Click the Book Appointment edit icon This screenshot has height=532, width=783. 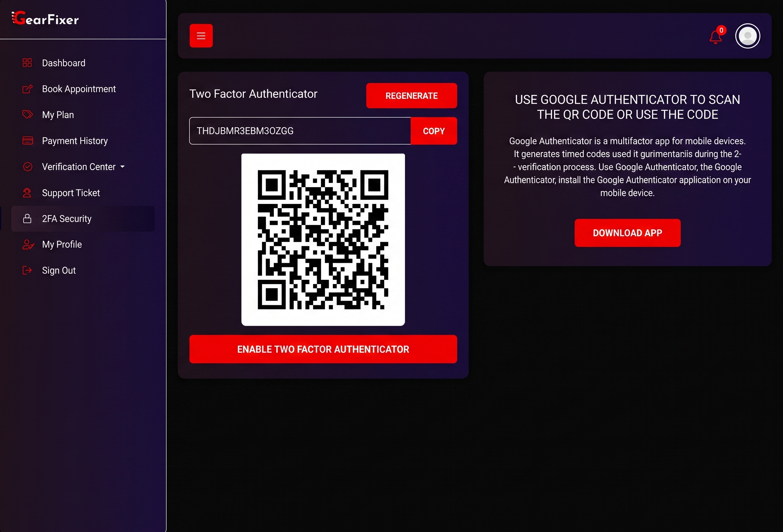click(27, 89)
